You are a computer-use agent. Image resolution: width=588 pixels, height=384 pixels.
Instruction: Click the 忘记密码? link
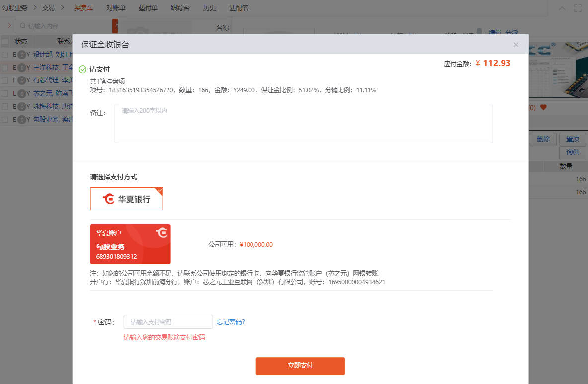click(x=231, y=322)
